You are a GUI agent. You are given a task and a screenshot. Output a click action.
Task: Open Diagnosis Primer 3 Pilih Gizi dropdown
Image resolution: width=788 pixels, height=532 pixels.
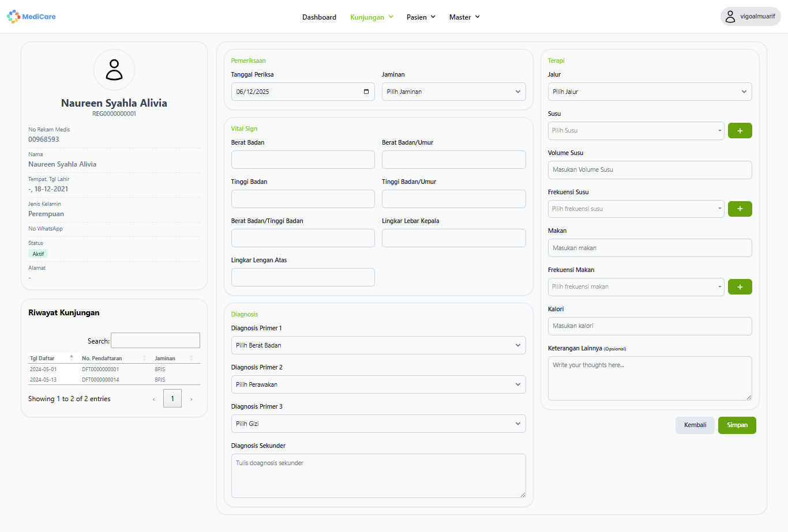378,424
